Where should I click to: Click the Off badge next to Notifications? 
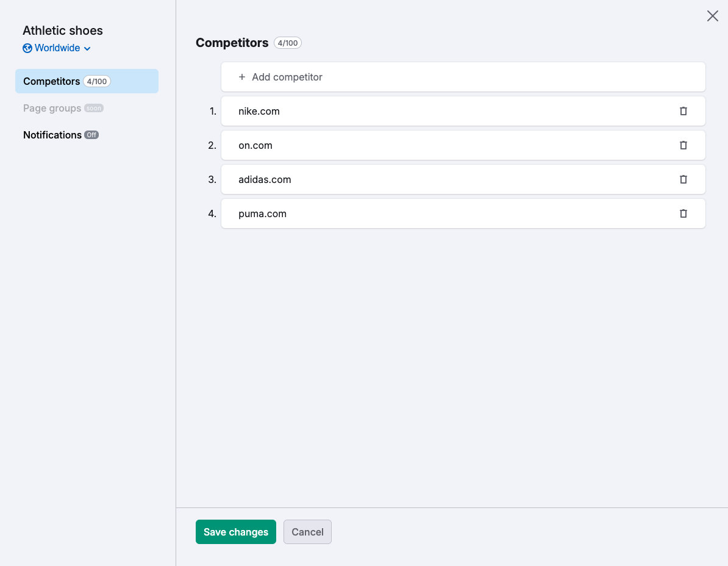[x=91, y=135]
